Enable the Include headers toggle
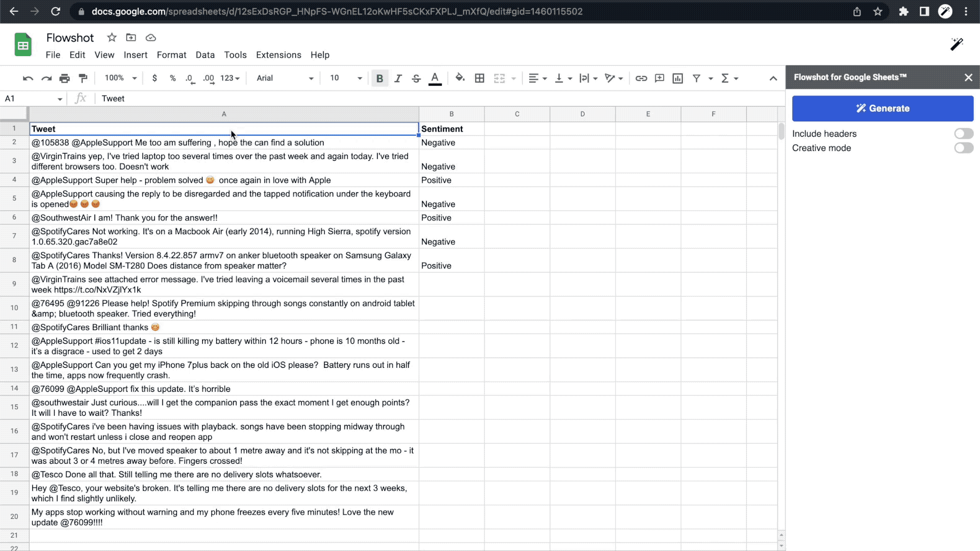This screenshot has height=551, width=980. [964, 134]
